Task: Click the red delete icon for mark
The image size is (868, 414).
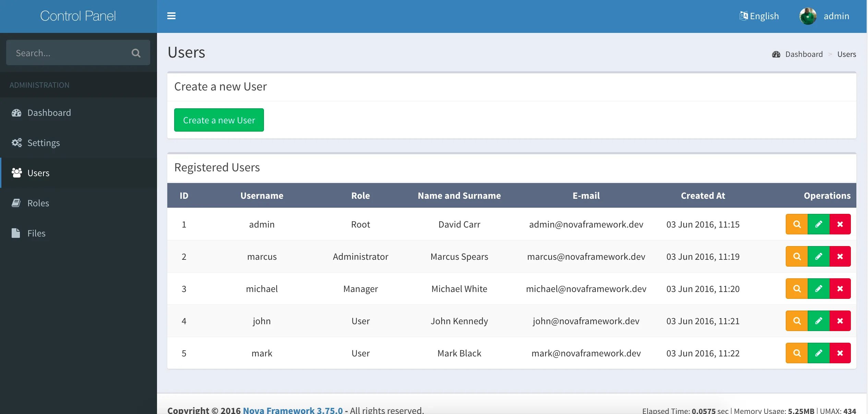Action: (x=840, y=353)
